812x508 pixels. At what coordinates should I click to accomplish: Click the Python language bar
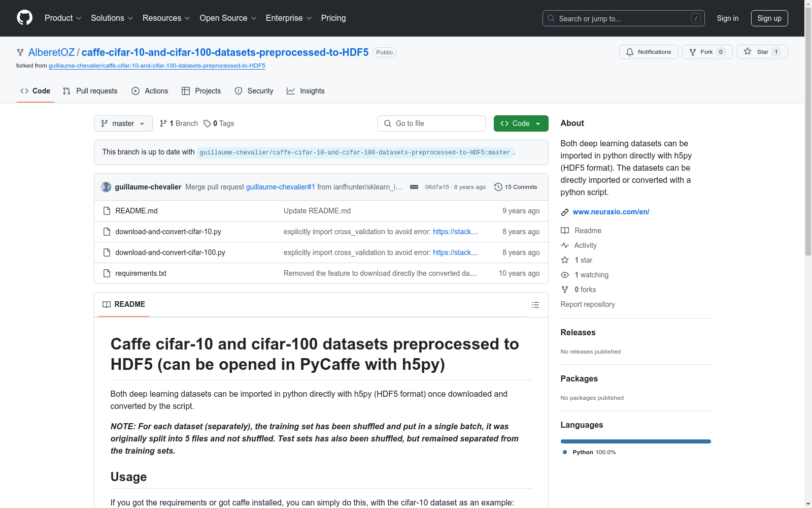click(636, 441)
